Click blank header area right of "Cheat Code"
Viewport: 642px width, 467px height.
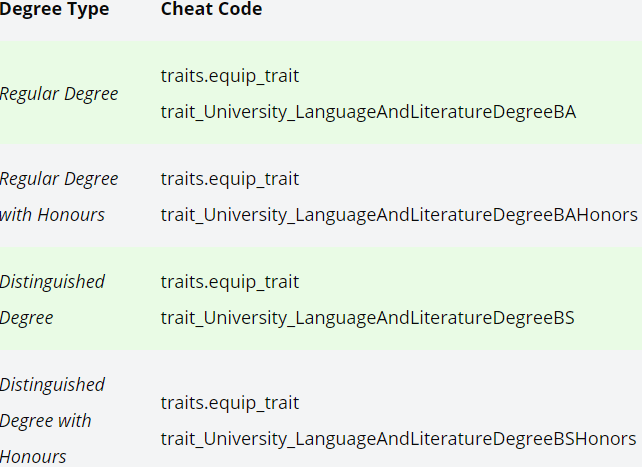coord(450,9)
